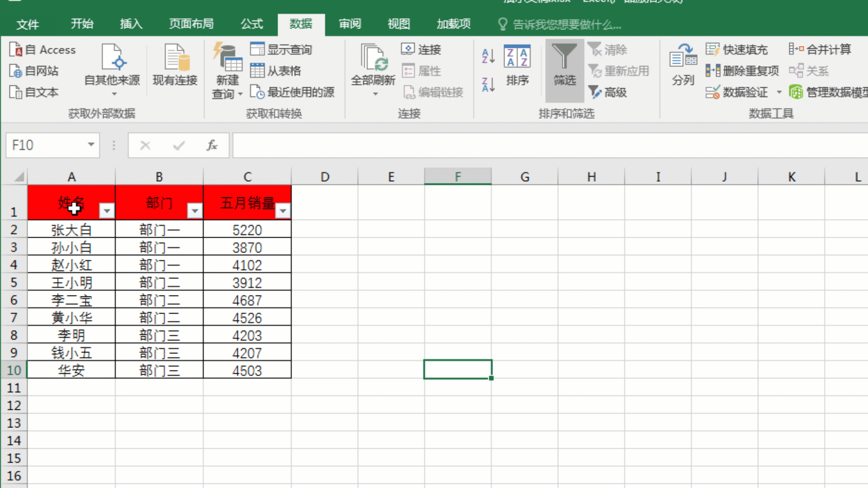
Task: Click 全部刷新 refresh all
Action: point(373,66)
